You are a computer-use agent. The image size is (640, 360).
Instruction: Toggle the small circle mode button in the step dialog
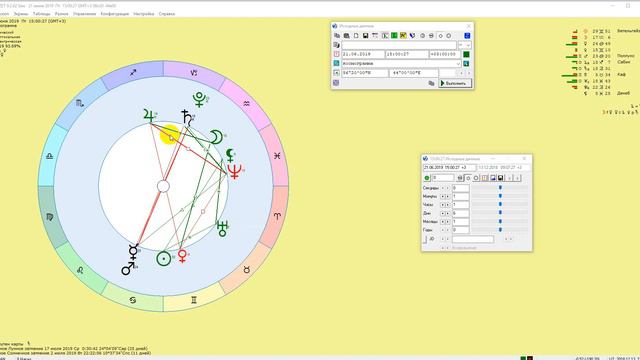tap(468, 178)
